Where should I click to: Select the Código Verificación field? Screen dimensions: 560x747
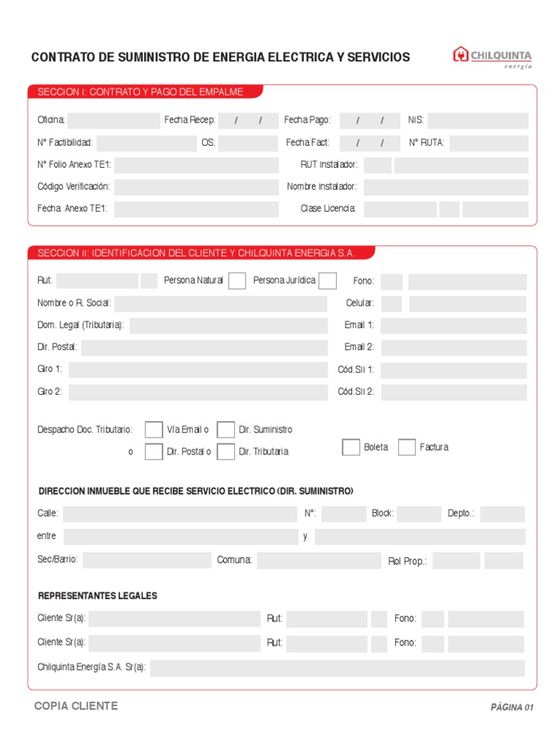coord(196,187)
